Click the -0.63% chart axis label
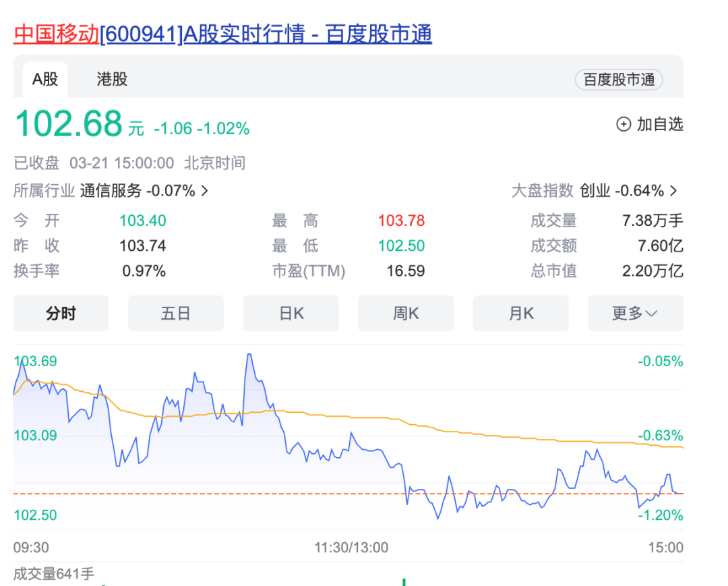728x586 pixels. coord(660,436)
